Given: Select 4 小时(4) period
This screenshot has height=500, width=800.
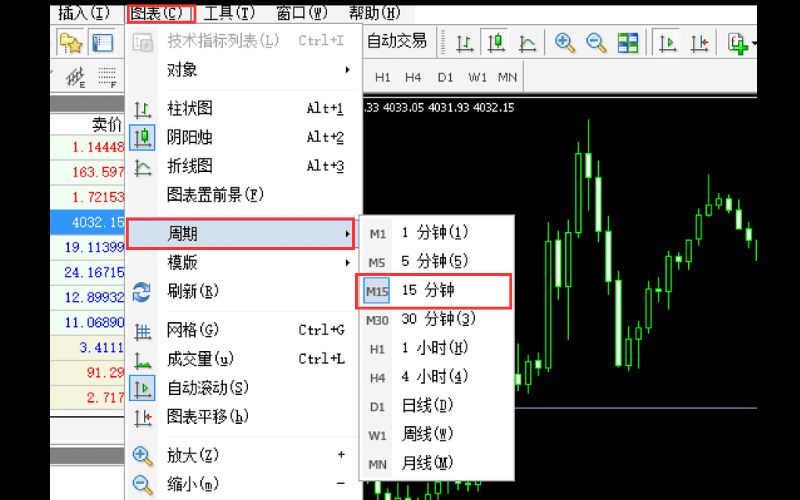Looking at the screenshot, I should click(437, 377).
